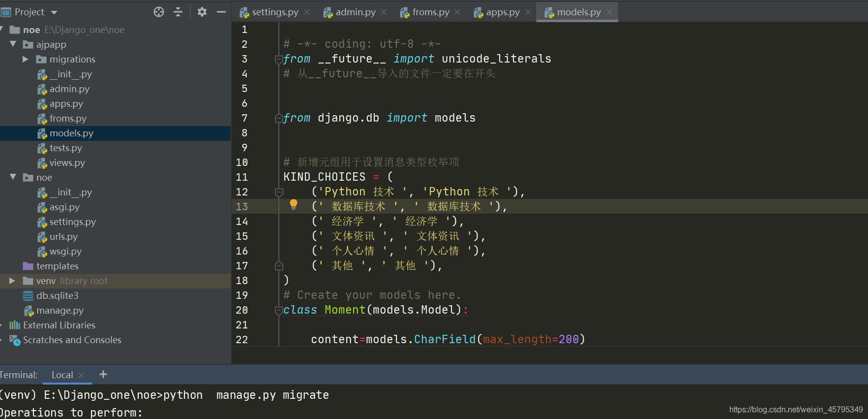Open urls.py in project tree
Viewport: 868px width, 419px height.
point(58,236)
